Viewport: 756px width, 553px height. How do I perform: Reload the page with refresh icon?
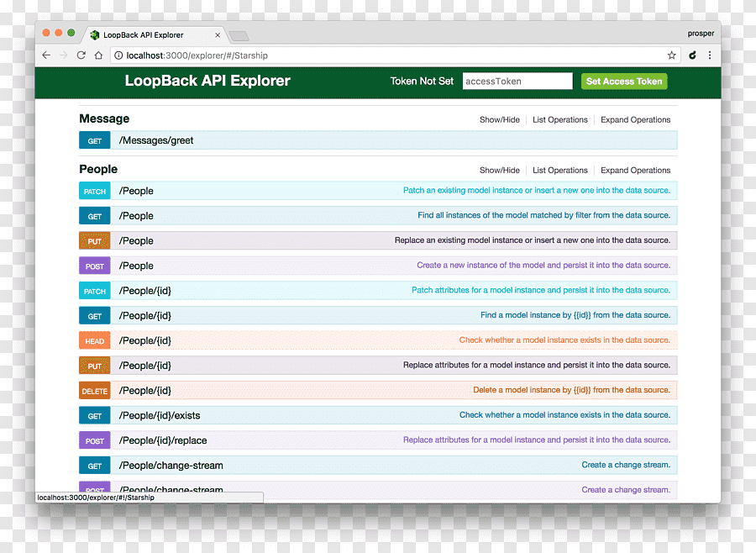(81, 55)
